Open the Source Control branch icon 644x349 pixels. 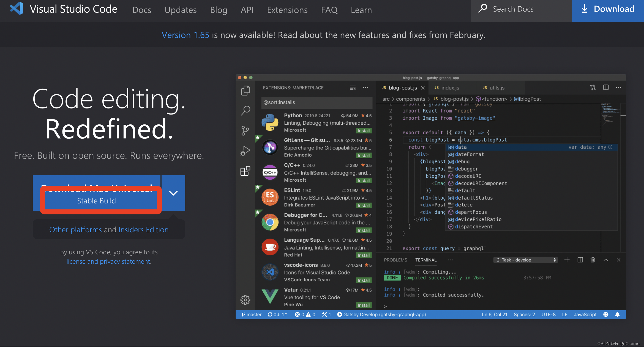point(245,130)
